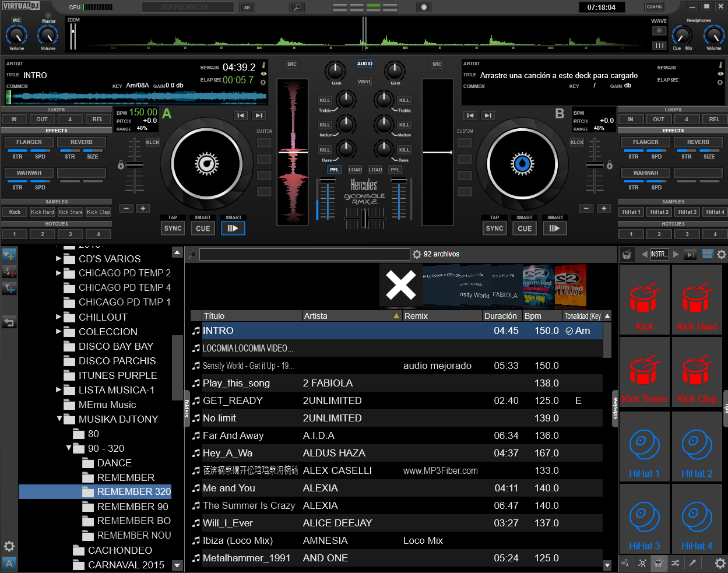Screen dimensions: 728x573
Task: Trigger the Kick Snare sample pad
Action: [644, 372]
